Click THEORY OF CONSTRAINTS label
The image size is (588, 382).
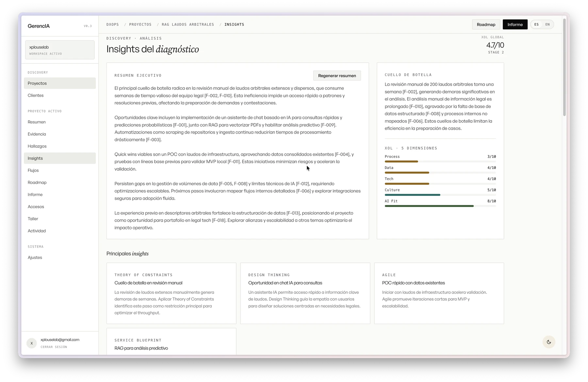(x=143, y=275)
